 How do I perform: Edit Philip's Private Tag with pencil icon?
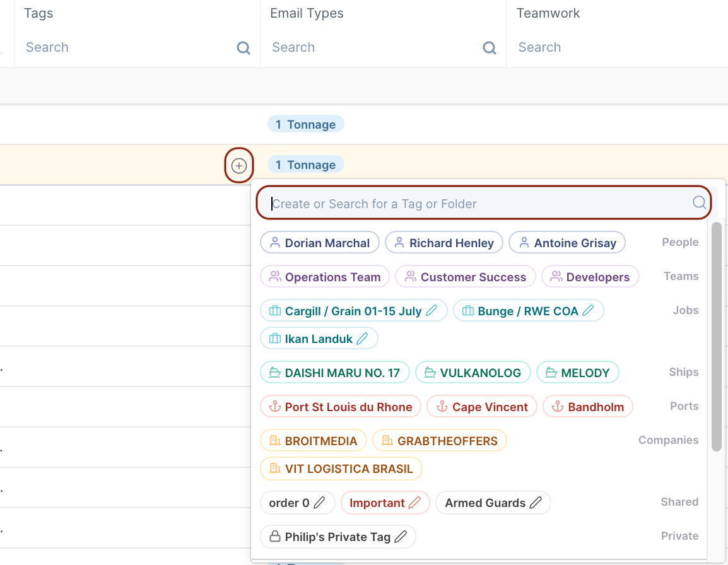401,537
